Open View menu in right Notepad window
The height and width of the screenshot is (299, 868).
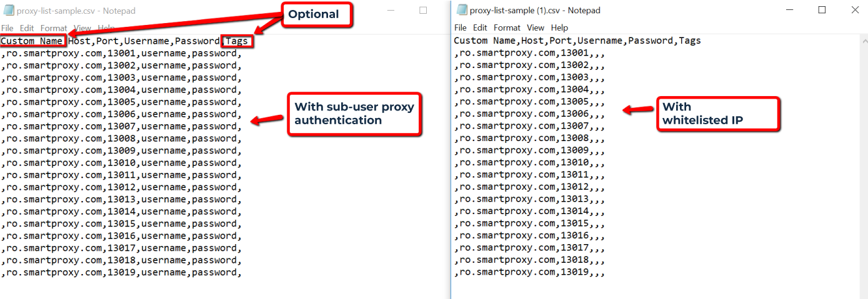(536, 27)
